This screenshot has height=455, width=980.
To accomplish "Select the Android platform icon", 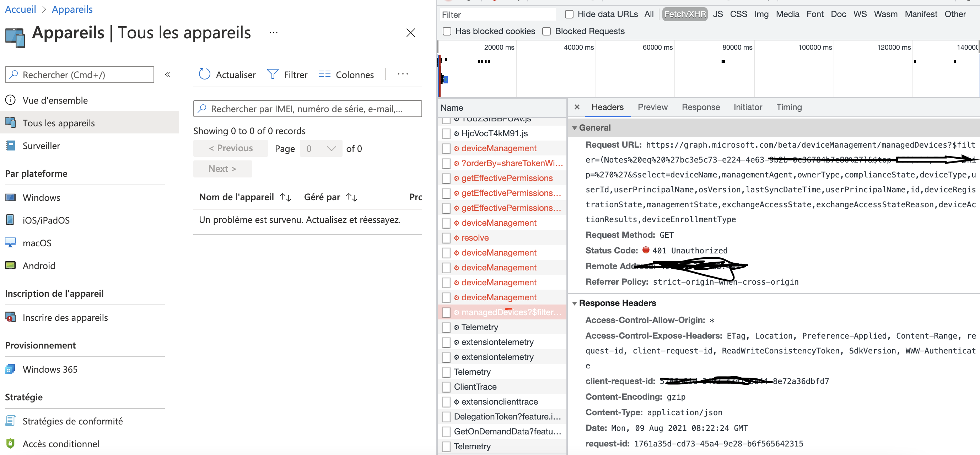I will point(11,265).
